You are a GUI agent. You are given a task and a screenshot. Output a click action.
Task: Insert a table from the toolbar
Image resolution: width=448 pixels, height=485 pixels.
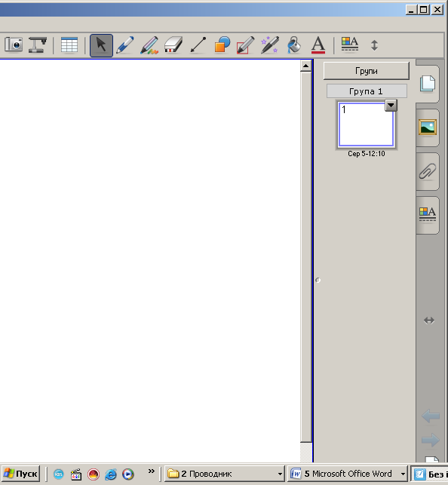coord(69,45)
